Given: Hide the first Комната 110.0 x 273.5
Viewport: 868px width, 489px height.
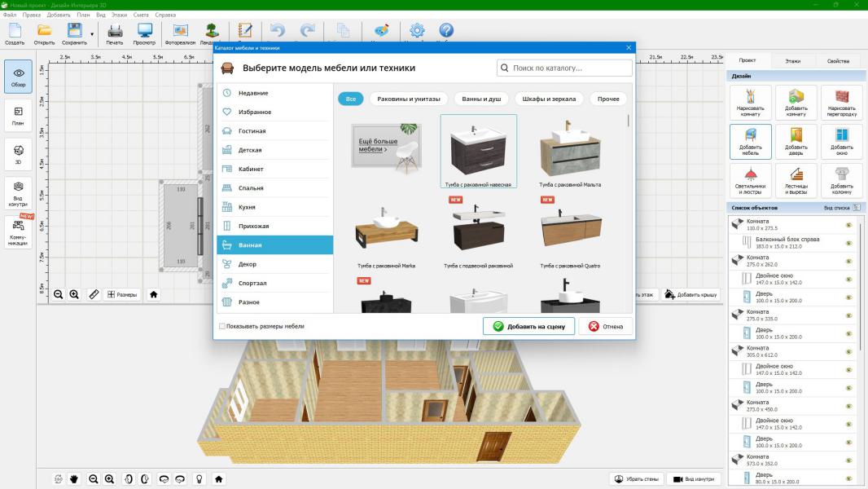Looking at the screenshot, I should click(x=848, y=224).
